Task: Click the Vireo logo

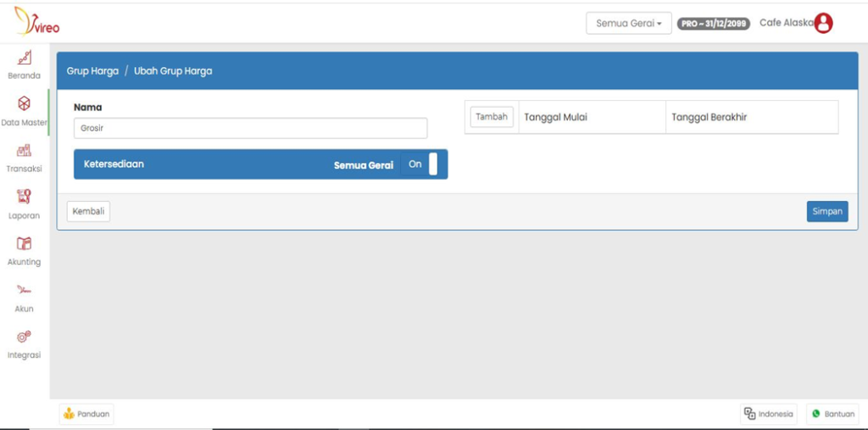Action: point(36,22)
